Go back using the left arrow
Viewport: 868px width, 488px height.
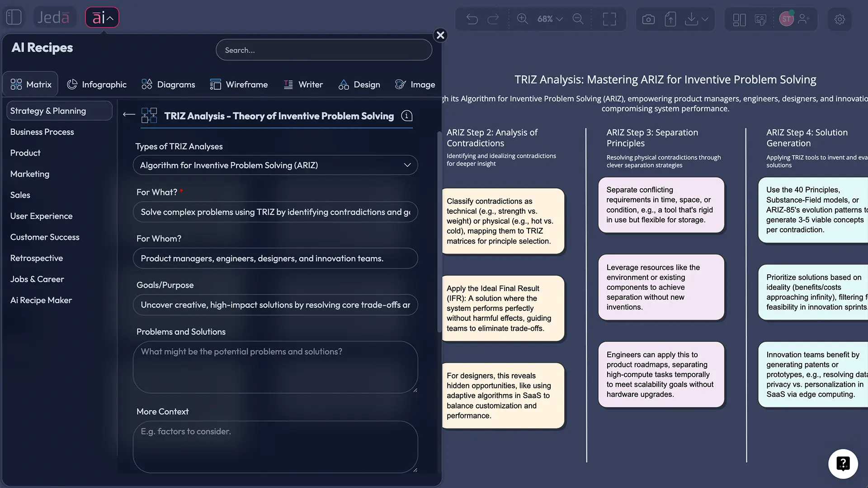click(x=129, y=115)
